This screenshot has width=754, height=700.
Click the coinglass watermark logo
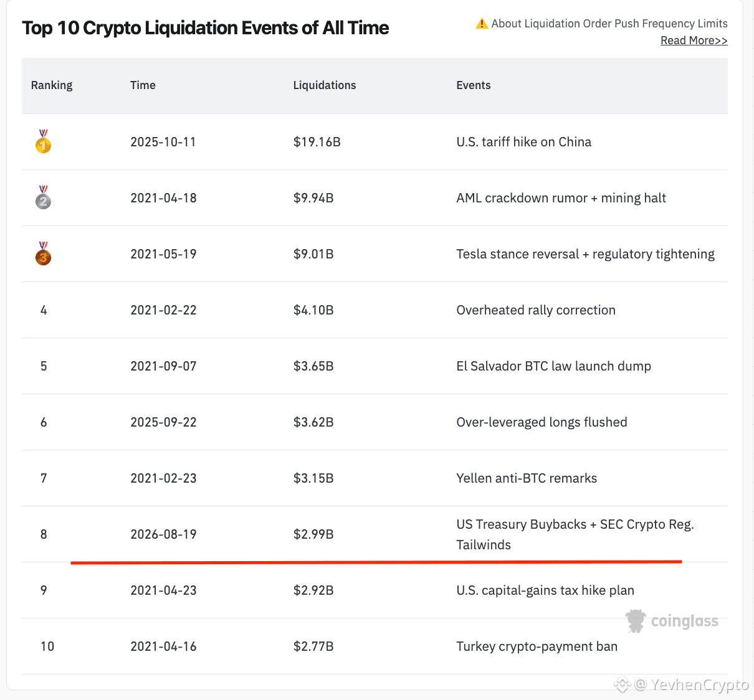click(x=672, y=621)
